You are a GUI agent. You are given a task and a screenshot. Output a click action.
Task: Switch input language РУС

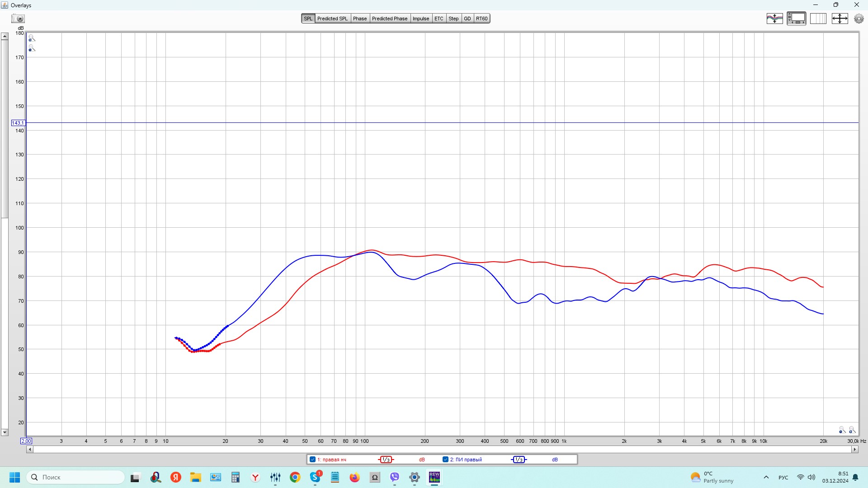[783, 478]
